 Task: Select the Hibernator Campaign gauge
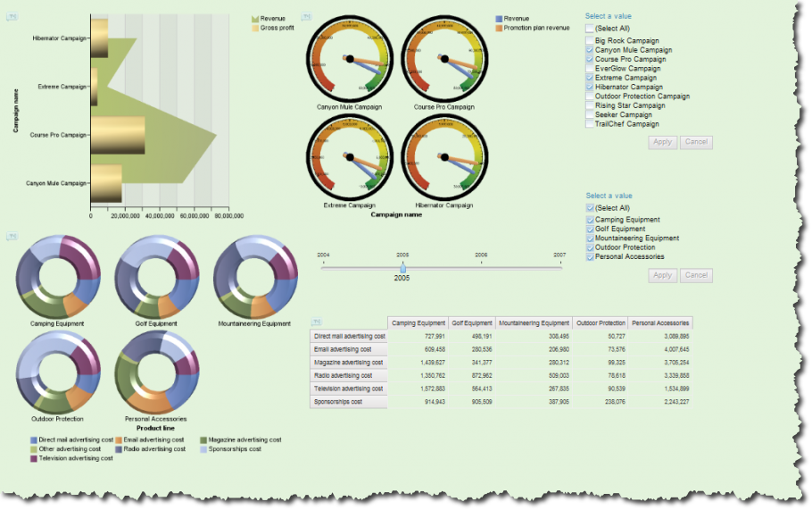click(444, 157)
